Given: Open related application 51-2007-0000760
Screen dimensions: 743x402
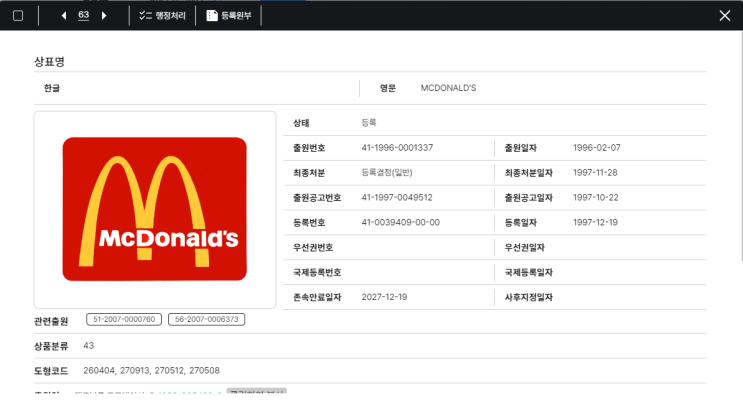Looking at the screenshot, I should pos(124,320).
